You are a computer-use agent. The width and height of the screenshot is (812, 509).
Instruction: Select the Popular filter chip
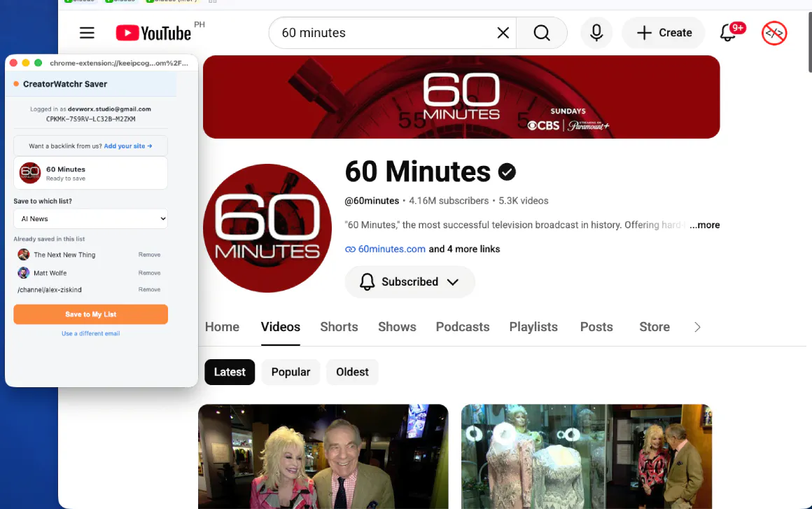[x=290, y=372]
